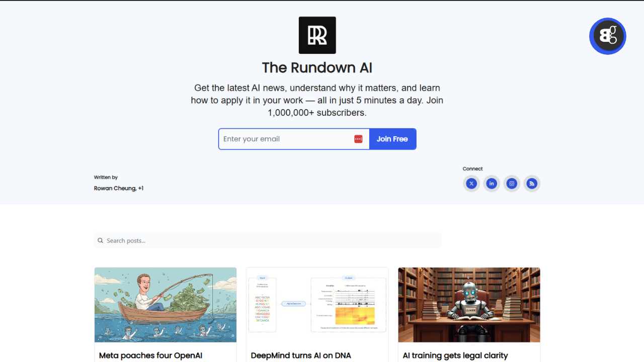Screen dimensions: 644x362
Task: Click the magnifier icon in Search posts
Action: click(101, 241)
